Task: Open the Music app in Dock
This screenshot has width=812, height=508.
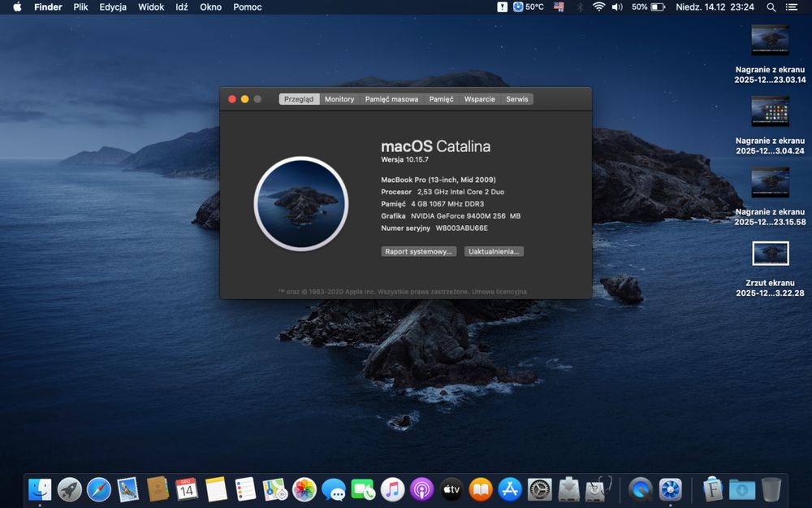Action: [x=392, y=489]
